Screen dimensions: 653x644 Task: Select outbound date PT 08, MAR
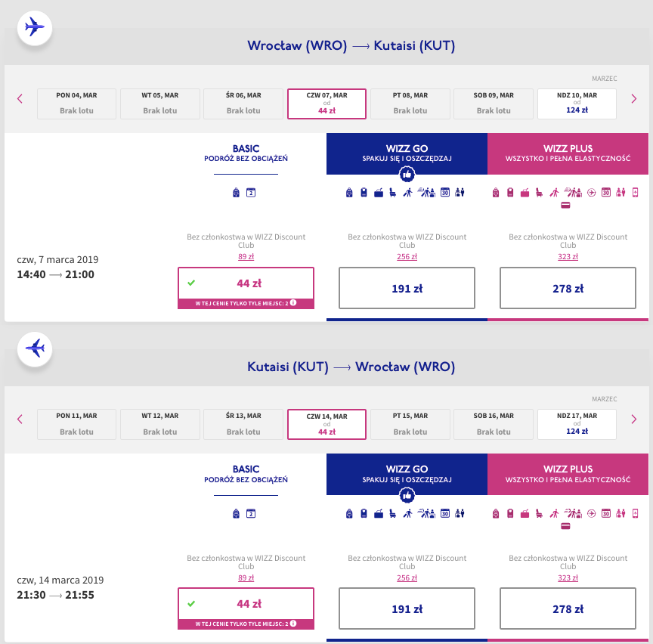[410, 104]
